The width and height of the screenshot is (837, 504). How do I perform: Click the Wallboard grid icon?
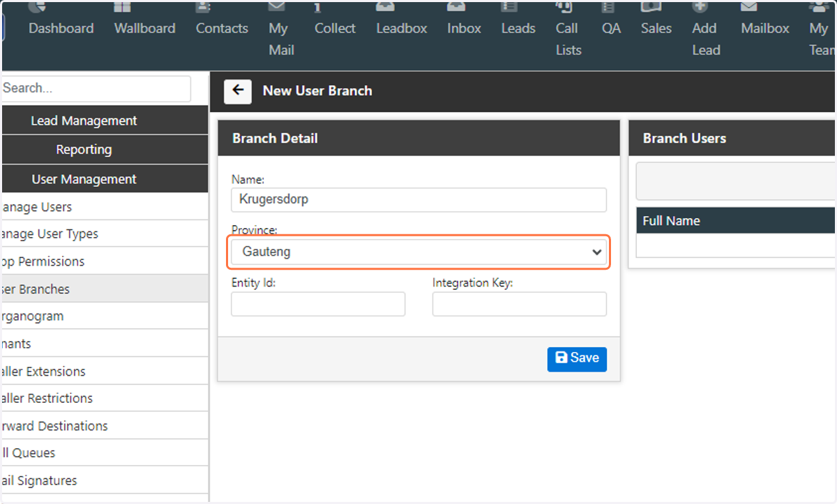122,7
